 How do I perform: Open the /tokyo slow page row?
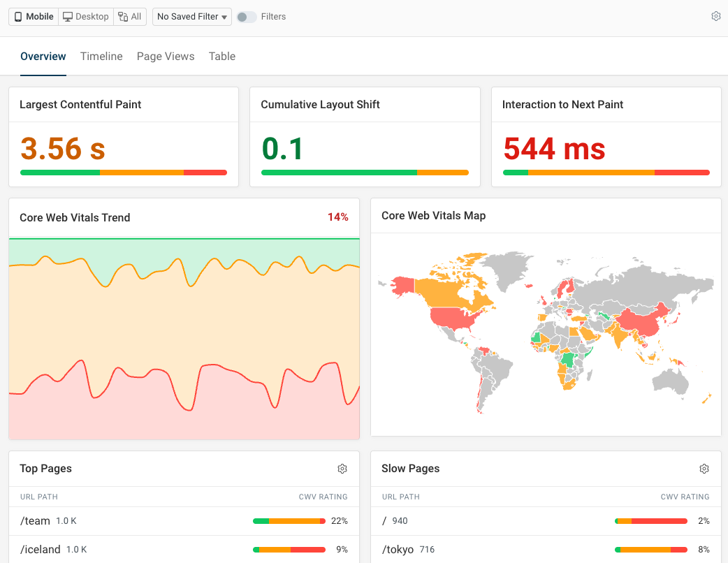point(398,550)
